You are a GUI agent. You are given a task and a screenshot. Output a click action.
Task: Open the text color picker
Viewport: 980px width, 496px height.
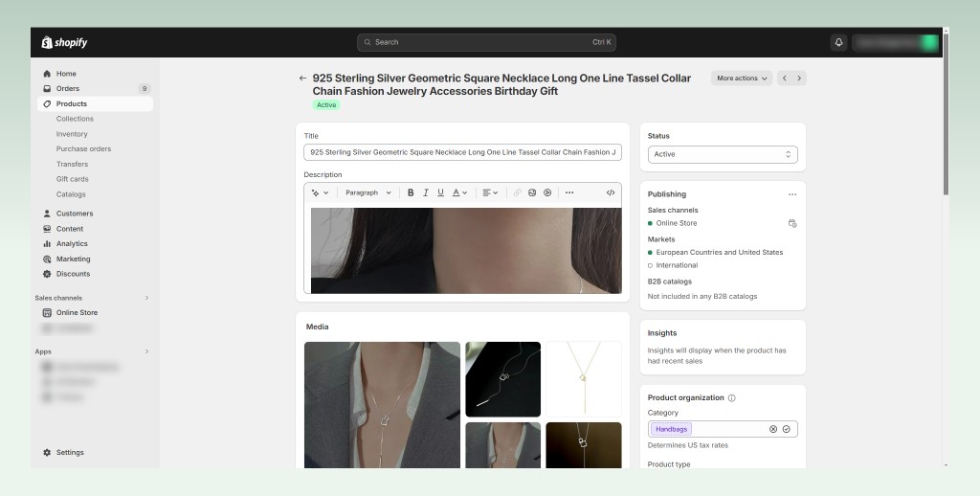pos(459,192)
